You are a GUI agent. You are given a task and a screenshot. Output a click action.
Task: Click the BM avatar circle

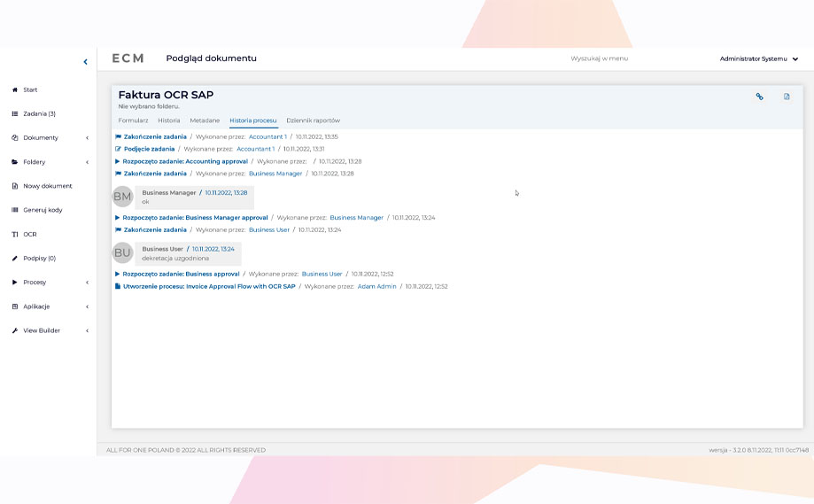(122, 197)
